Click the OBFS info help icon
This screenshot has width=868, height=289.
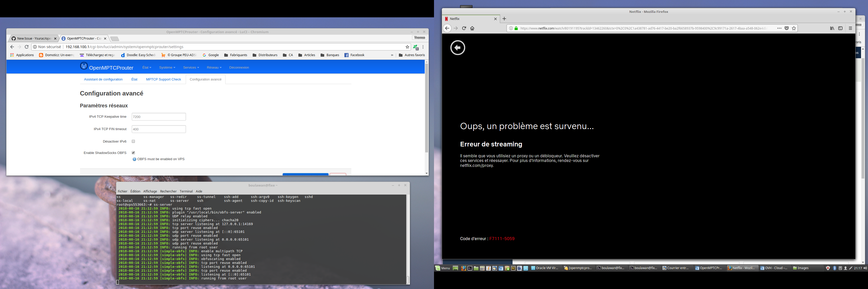pyautogui.click(x=134, y=159)
